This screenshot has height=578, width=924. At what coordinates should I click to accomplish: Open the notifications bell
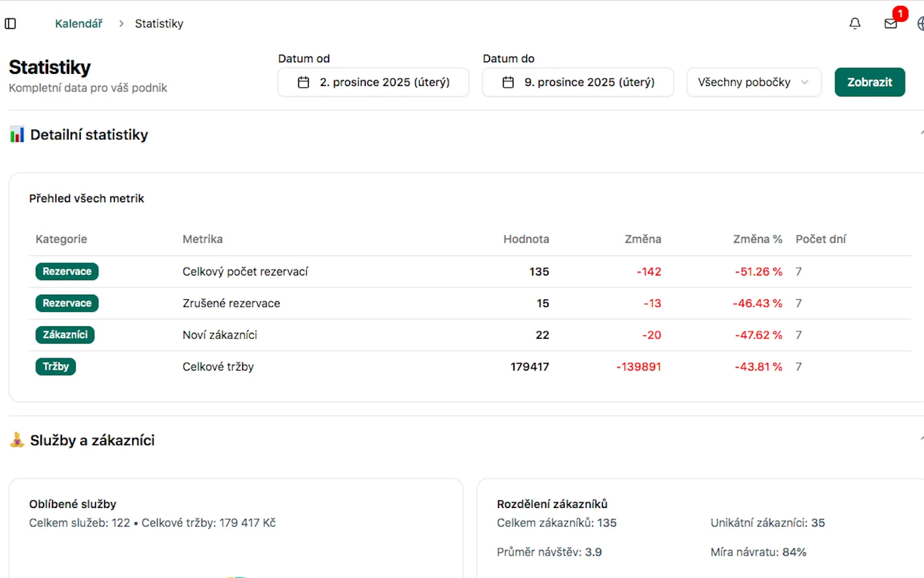click(x=855, y=24)
